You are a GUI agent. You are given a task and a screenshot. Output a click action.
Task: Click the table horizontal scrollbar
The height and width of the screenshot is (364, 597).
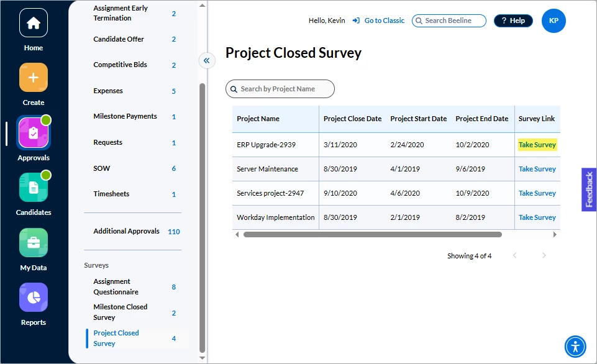coord(372,235)
